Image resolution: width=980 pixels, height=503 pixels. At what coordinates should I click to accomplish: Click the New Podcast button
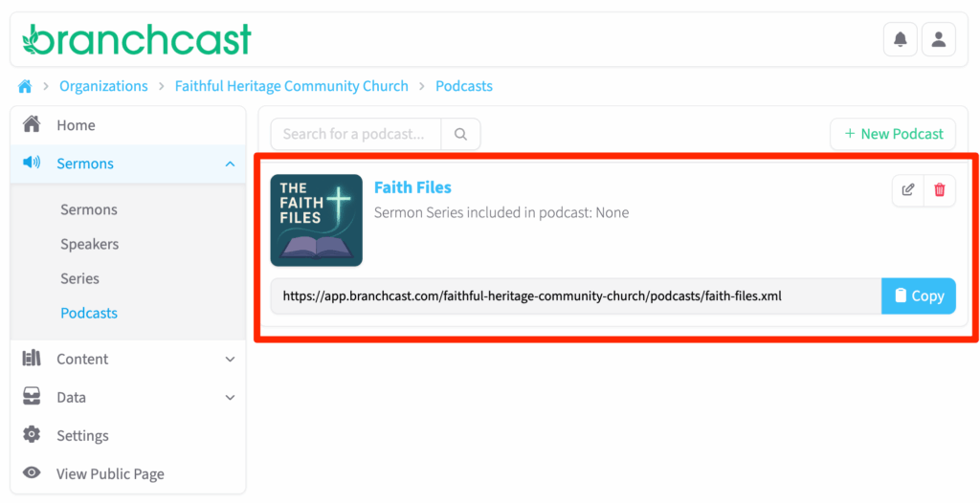click(892, 134)
